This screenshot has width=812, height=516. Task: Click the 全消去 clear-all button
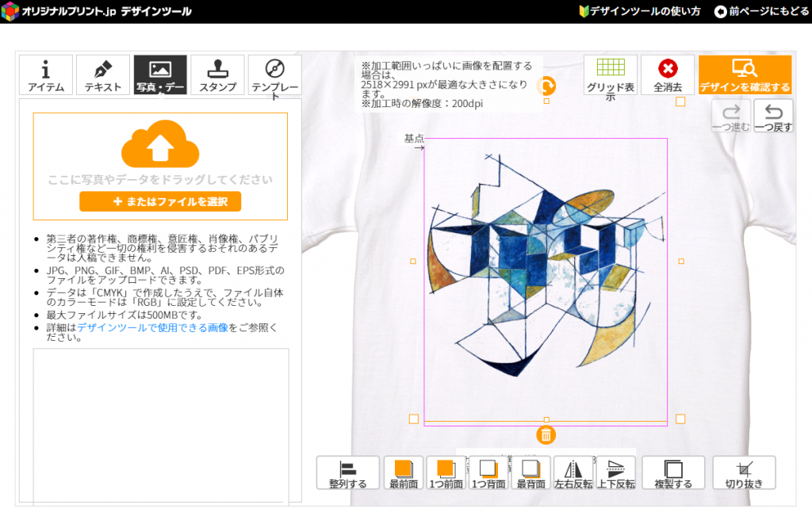click(x=668, y=75)
